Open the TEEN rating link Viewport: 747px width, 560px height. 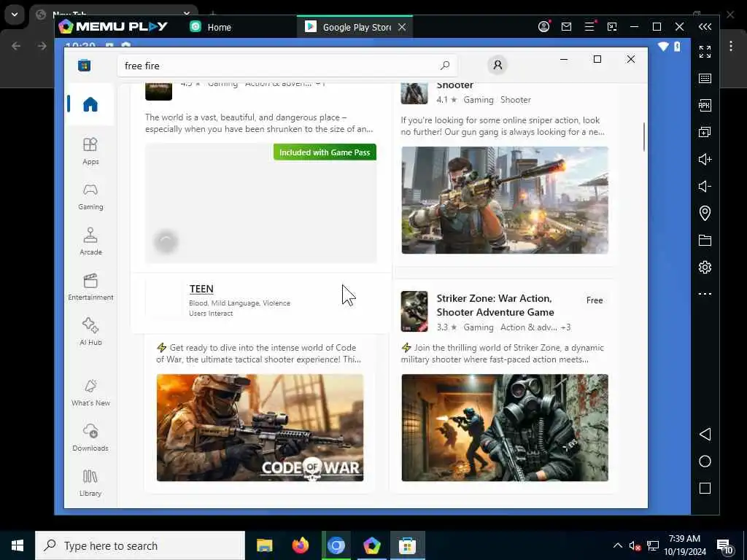(x=201, y=289)
